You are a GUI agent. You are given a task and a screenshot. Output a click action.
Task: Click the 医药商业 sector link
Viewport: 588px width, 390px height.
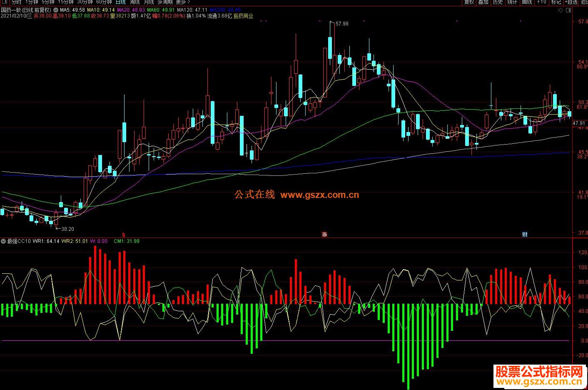[x=243, y=16]
